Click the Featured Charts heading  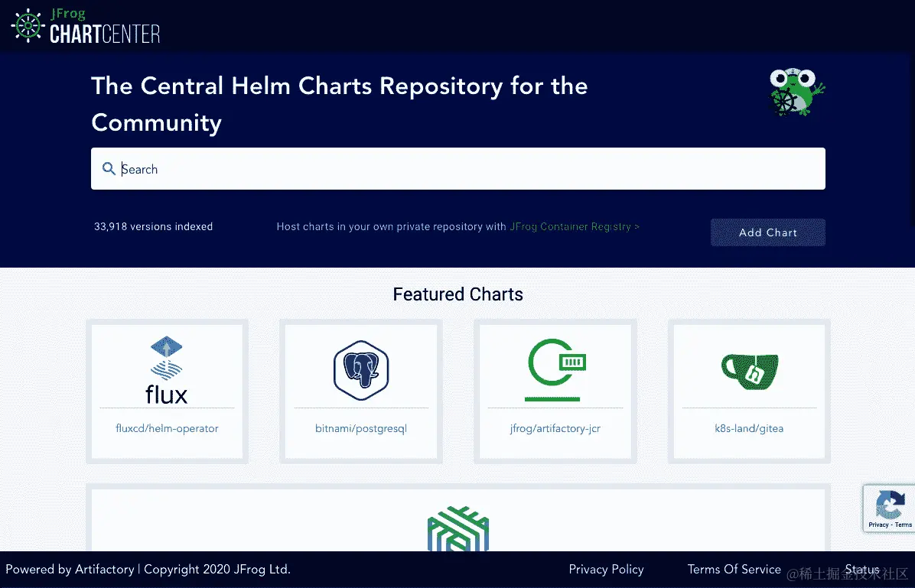458,294
